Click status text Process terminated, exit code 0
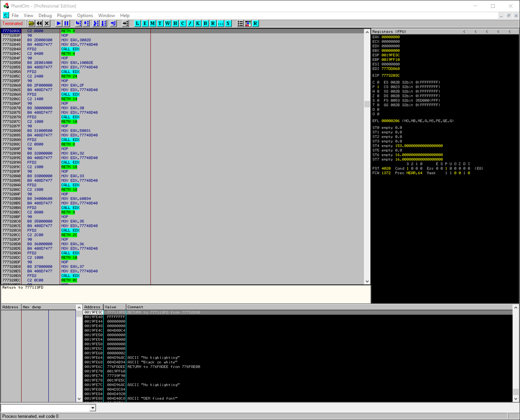 coord(30,416)
